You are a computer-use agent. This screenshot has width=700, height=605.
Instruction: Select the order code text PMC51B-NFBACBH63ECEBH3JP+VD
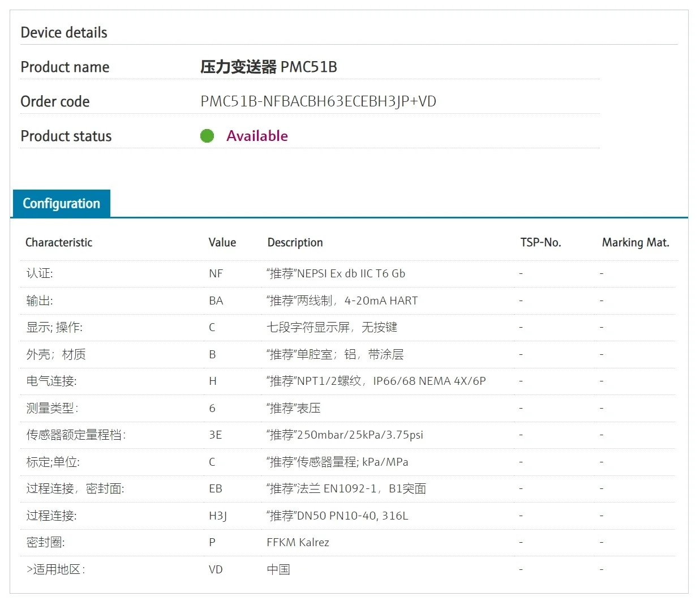(x=318, y=101)
